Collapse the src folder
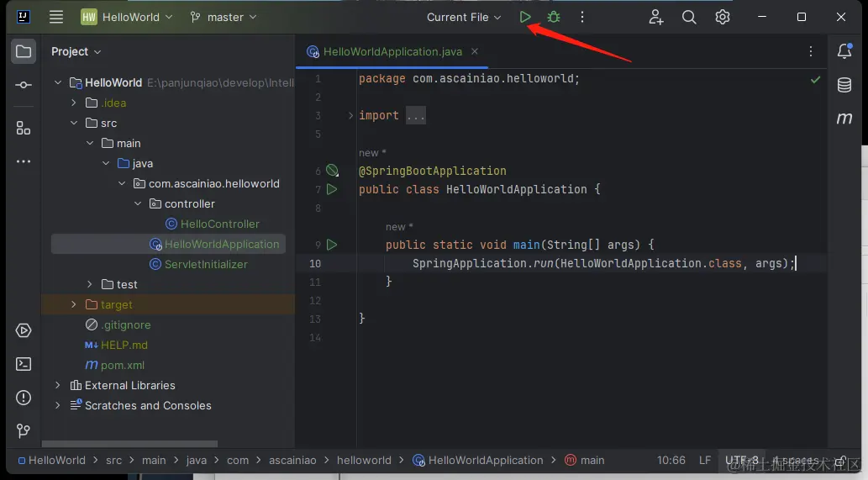Viewport: 868px width, 480px height. (x=74, y=123)
